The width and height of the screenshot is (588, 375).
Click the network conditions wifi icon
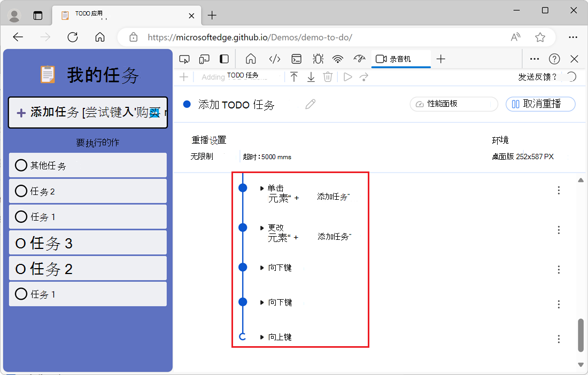coord(338,59)
